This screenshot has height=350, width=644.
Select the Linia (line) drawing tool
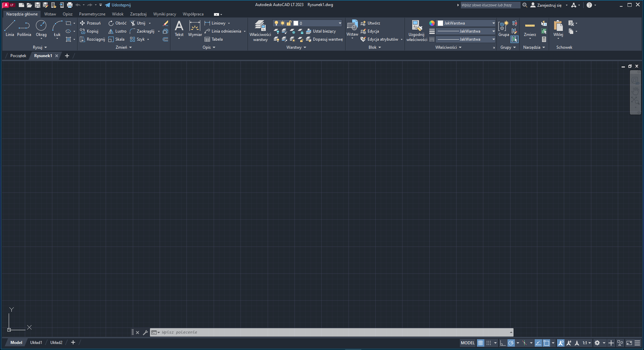click(x=10, y=28)
